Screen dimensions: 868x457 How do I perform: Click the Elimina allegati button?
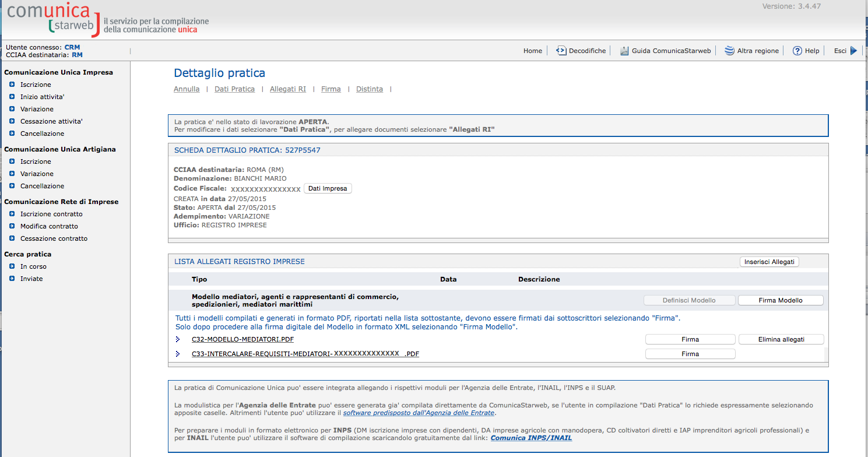click(781, 339)
